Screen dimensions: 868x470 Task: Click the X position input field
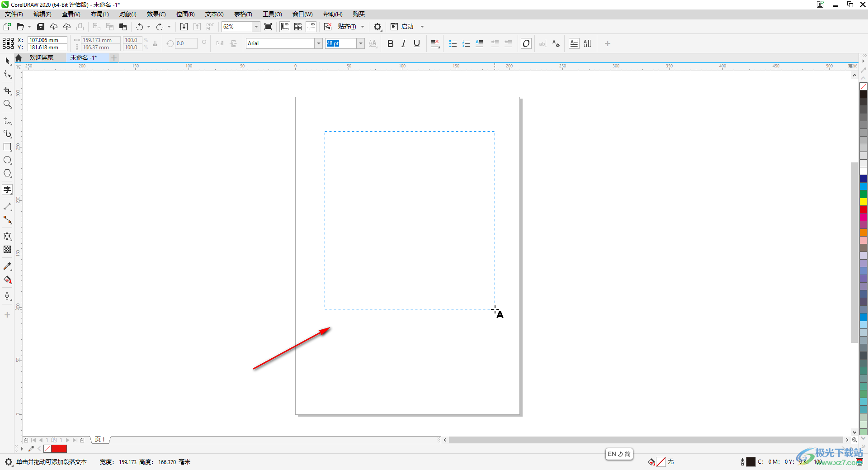[47, 40]
